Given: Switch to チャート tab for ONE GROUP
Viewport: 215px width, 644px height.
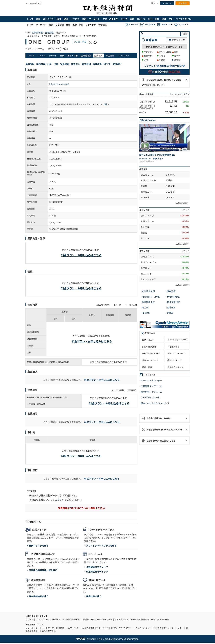Looking at the screenshot, I should tap(53, 56).
